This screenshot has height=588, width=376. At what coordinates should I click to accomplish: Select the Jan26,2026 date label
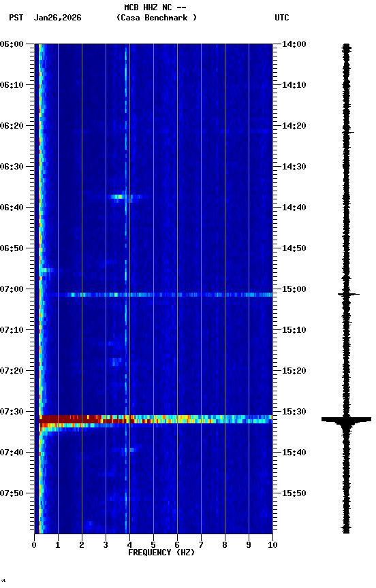[57, 18]
